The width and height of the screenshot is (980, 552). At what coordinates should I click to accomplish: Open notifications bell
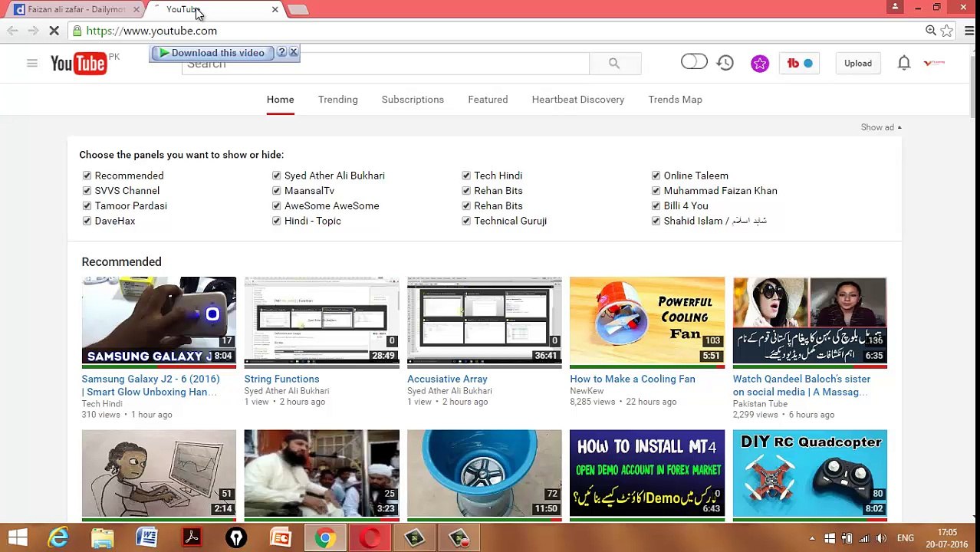(x=904, y=63)
